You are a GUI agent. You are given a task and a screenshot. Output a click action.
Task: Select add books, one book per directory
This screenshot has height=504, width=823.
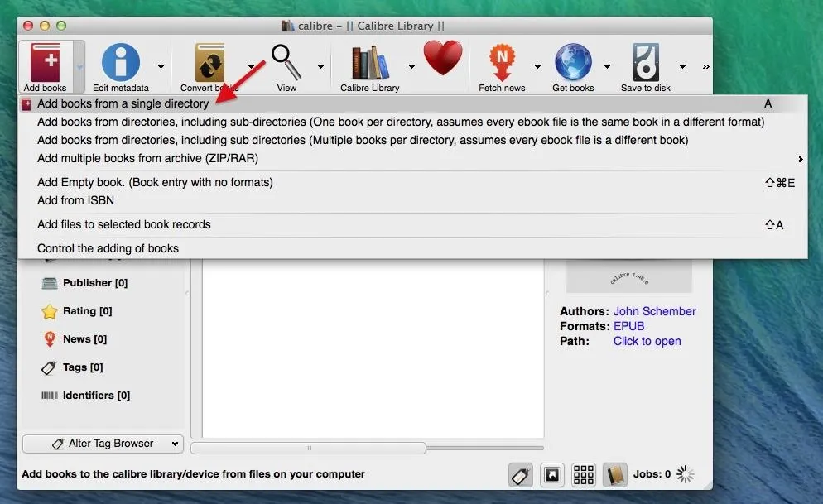coord(412,122)
